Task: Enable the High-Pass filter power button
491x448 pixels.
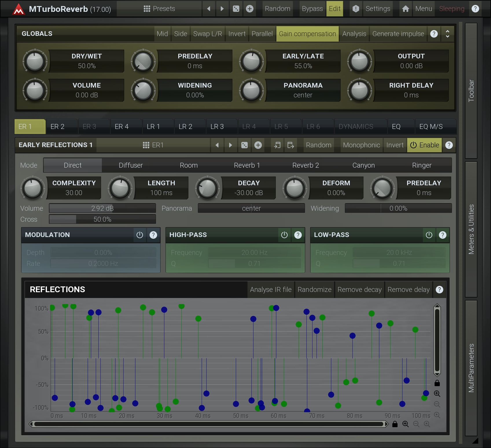Action: point(284,235)
